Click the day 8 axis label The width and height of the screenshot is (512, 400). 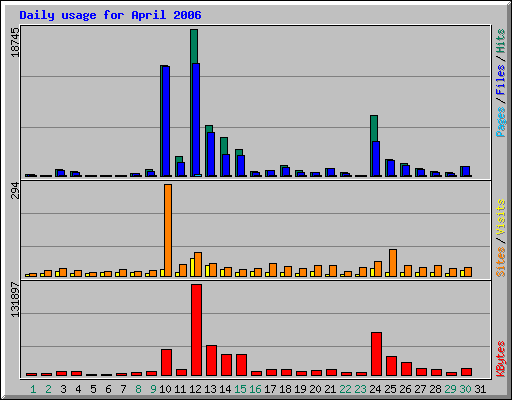point(138,389)
